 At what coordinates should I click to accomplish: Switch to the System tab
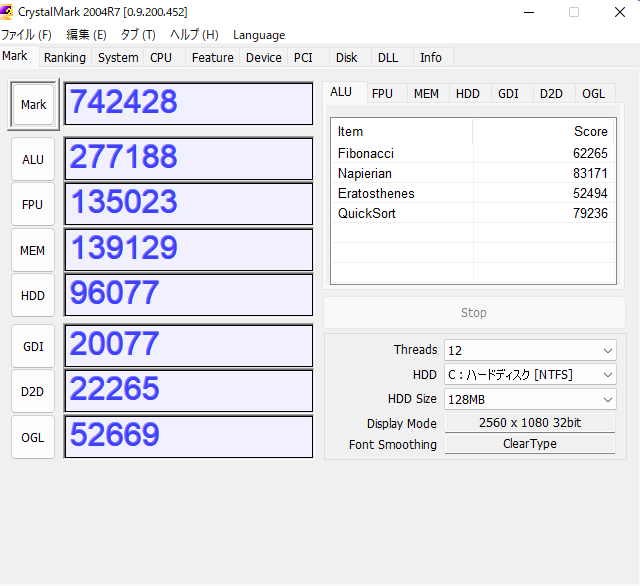coord(118,58)
